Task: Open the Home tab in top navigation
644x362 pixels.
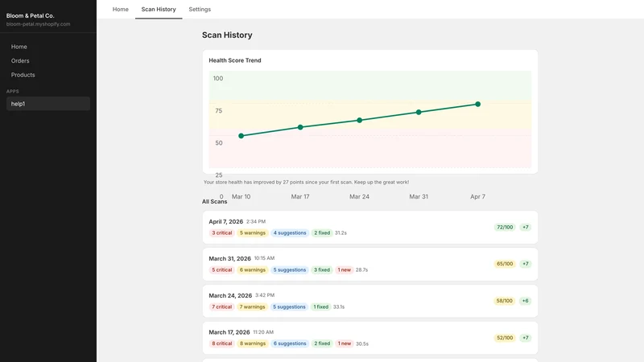Action: 120,9
